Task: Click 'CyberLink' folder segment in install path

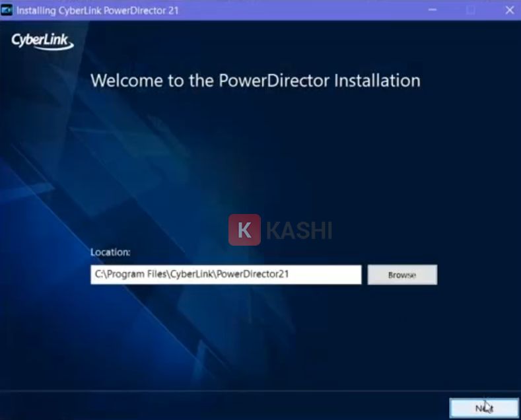Action: coord(191,275)
